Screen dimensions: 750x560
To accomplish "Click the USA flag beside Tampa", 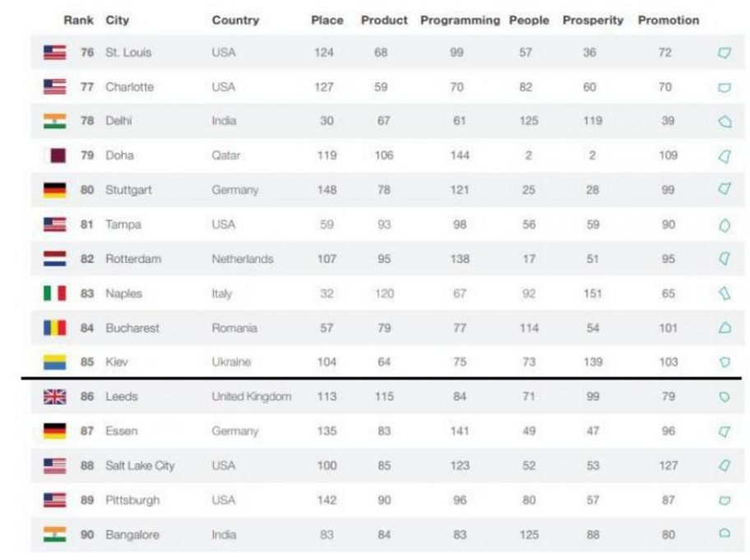I will point(54,224).
